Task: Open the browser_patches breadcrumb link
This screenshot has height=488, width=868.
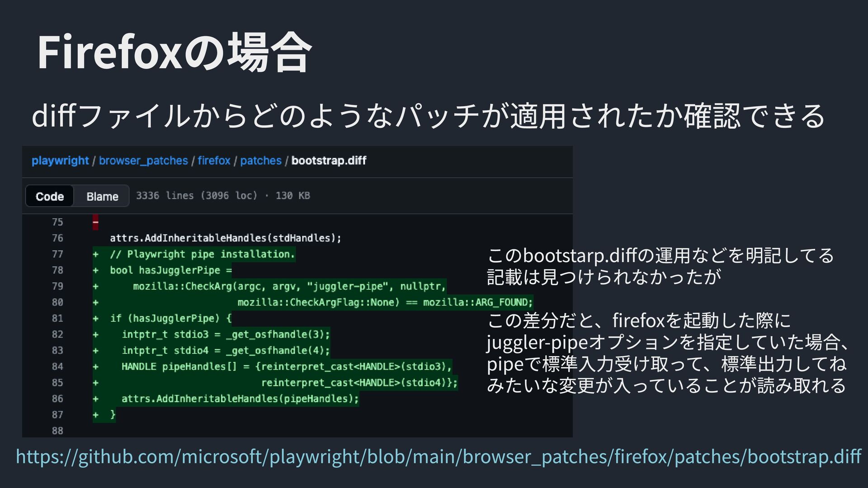Action: (x=143, y=161)
